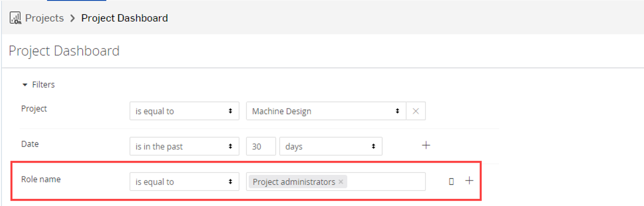
Task: Open the Projects breadcrumb link
Action: click(44, 18)
